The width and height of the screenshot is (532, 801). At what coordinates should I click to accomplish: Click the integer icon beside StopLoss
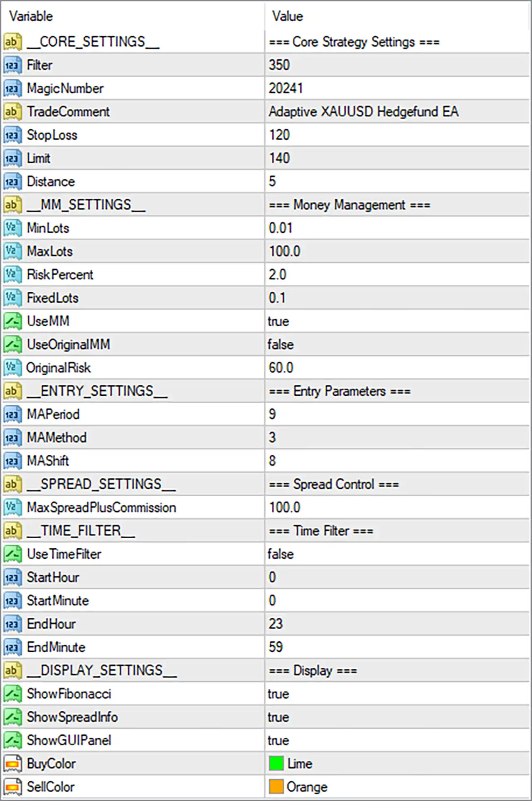[x=12, y=135]
